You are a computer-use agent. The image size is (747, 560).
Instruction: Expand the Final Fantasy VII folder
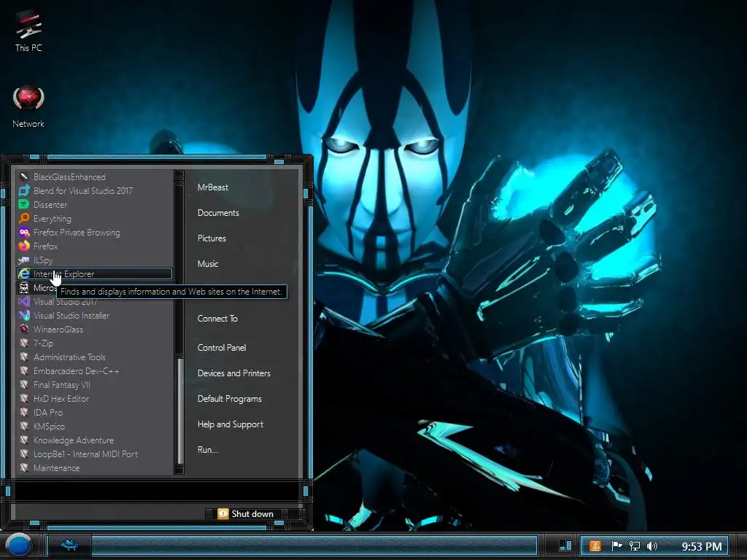tap(94, 385)
